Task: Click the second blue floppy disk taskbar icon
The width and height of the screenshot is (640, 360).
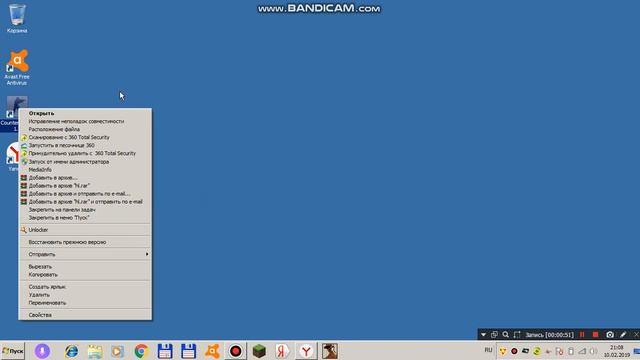Action: coord(188,351)
